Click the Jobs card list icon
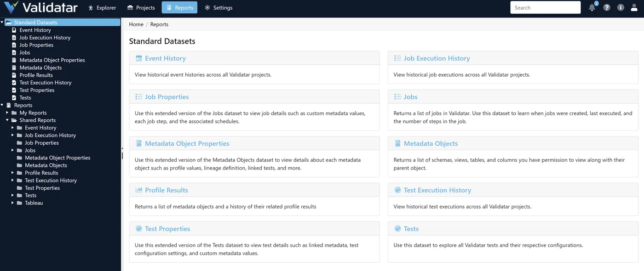 tap(398, 97)
